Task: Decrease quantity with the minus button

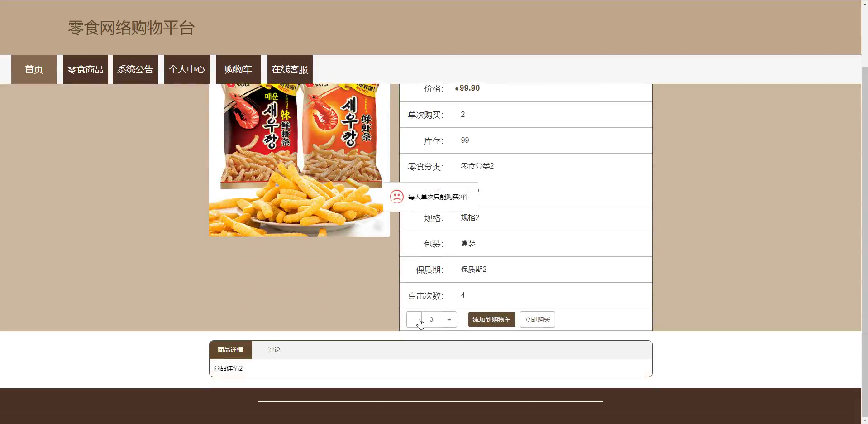Action: (414, 319)
